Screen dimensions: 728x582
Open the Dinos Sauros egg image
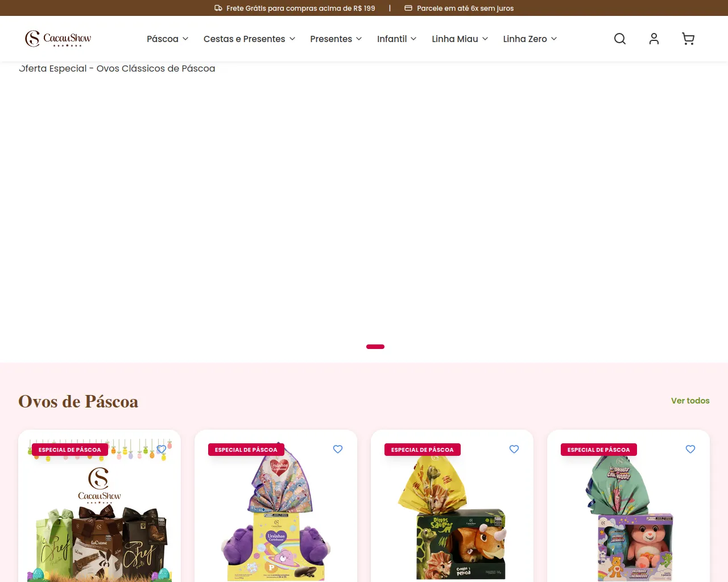452,512
